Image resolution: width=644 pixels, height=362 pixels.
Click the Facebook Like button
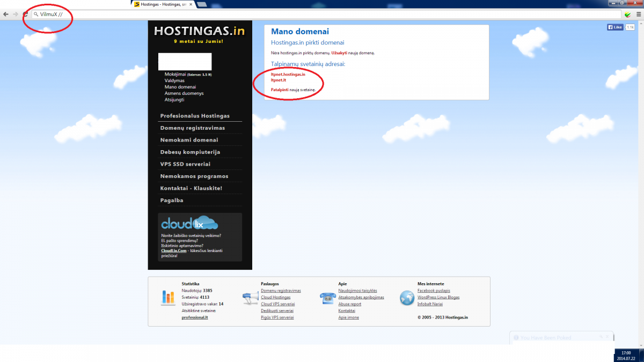pyautogui.click(x=615, y=27)
